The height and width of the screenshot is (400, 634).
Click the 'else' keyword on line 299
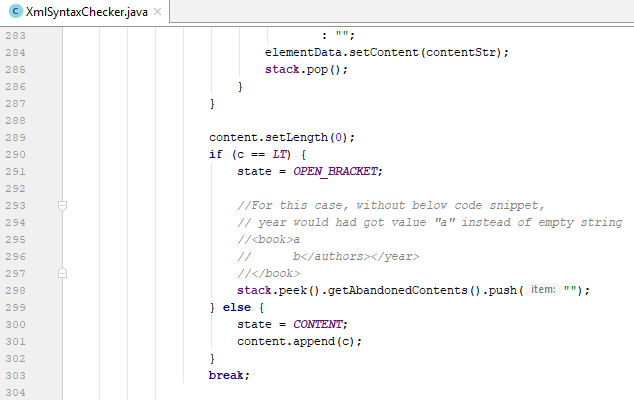tap(237, 307)
